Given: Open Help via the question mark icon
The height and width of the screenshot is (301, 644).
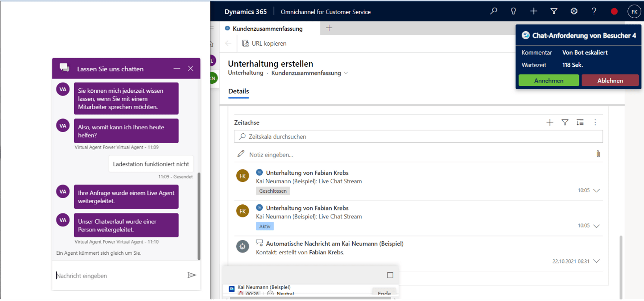Looking at the screenshot, I should point(594,11).
